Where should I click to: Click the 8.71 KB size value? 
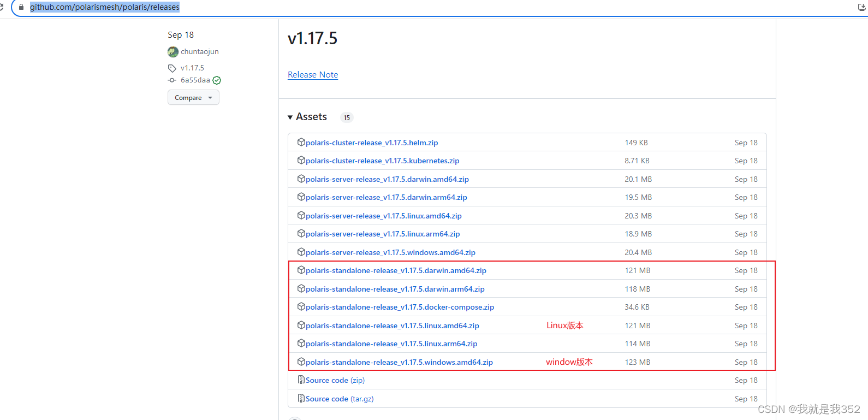637,161
